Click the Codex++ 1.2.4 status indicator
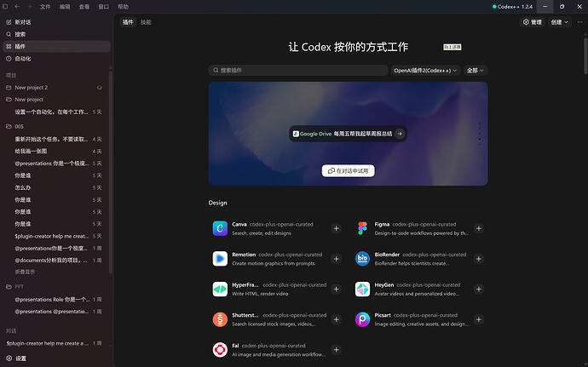 [x=512, y=6]
